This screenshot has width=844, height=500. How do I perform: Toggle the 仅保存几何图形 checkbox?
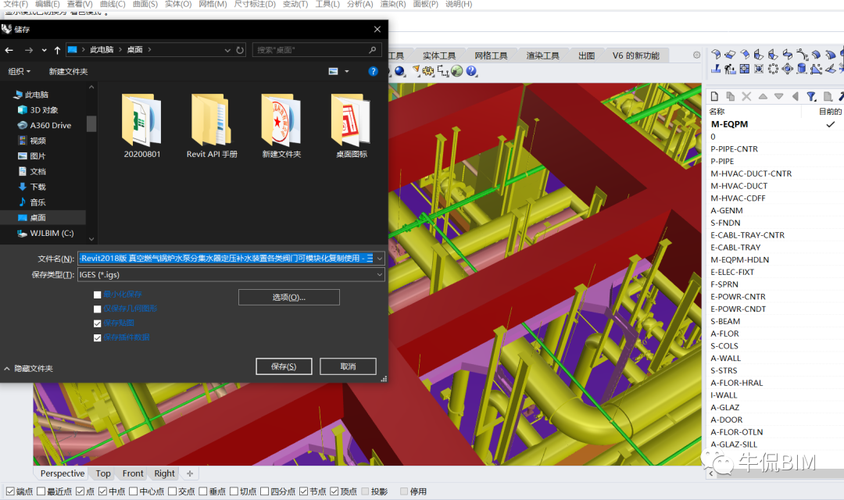pos(97,309)
